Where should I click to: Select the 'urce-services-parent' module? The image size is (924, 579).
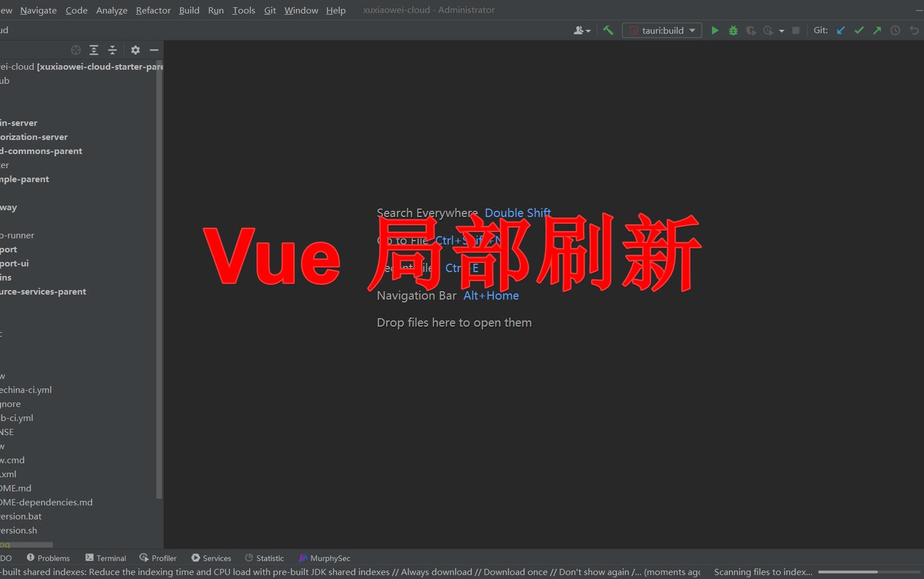(43, 291)
